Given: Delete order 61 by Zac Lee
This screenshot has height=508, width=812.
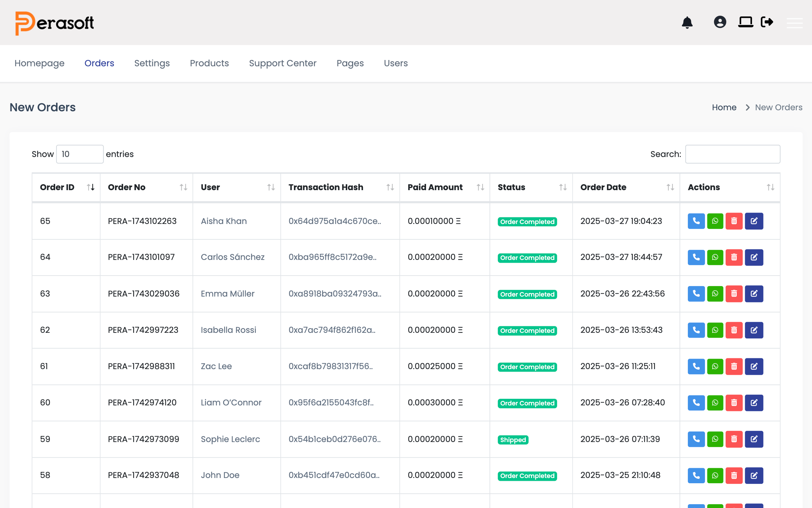Looking at the screenshot, I should [x=734, y=366].
